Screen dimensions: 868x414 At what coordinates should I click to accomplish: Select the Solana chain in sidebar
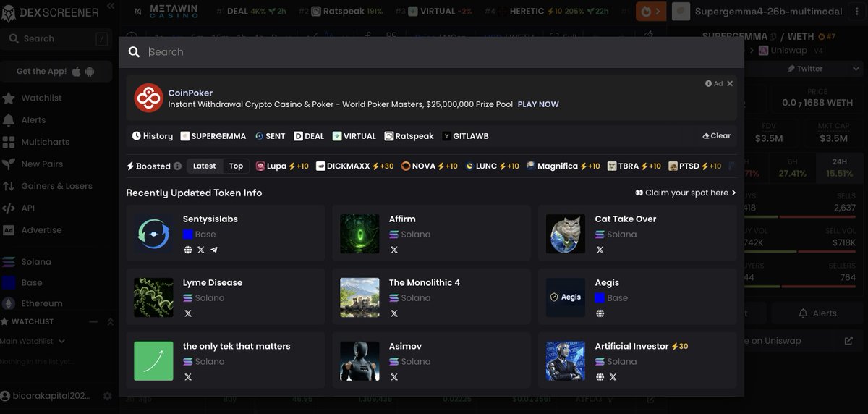36,262
